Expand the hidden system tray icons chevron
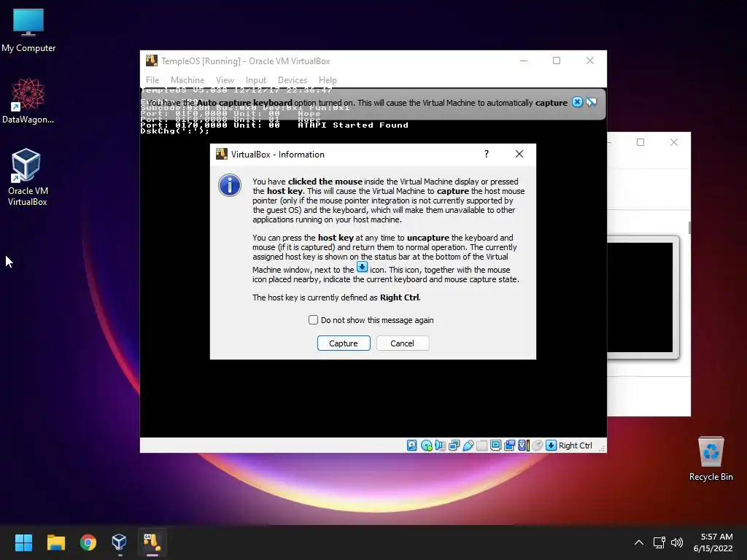747x560 pixels. pyautogui.click(x=639, y=542)
